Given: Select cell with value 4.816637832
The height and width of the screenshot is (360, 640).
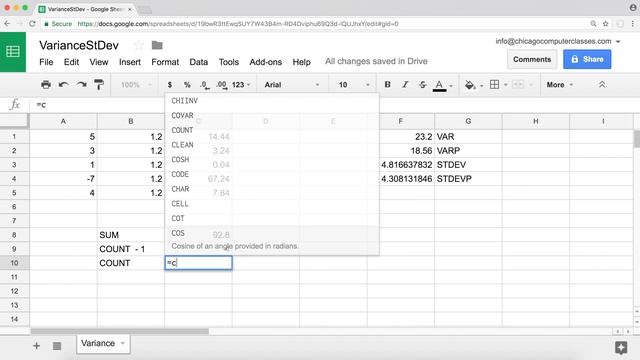Looking at the screenshot, I should 400,165.
